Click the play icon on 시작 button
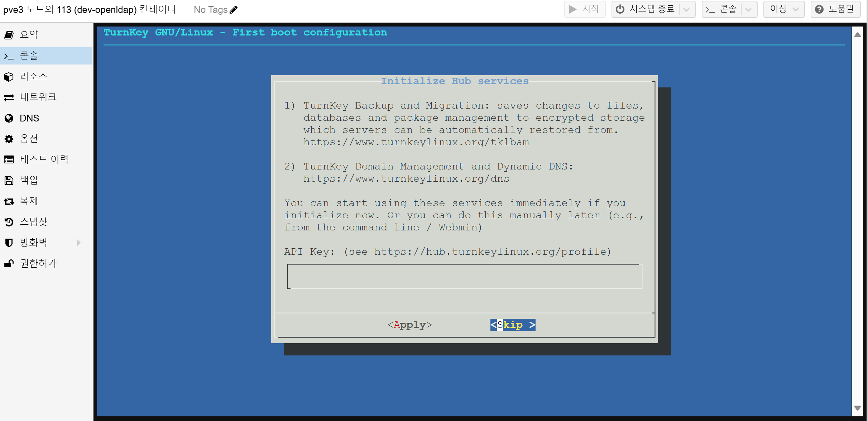This screenshot has width=868, height=421. pyautogui.click(x=572, y=9)
